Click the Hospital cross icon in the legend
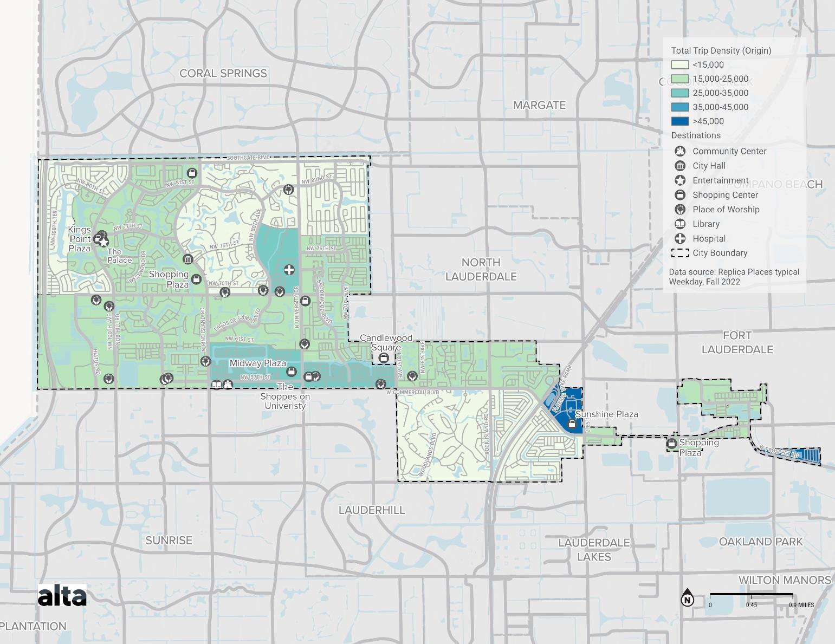The height and width of the screenshot is (644, 835). click(680, 238)
